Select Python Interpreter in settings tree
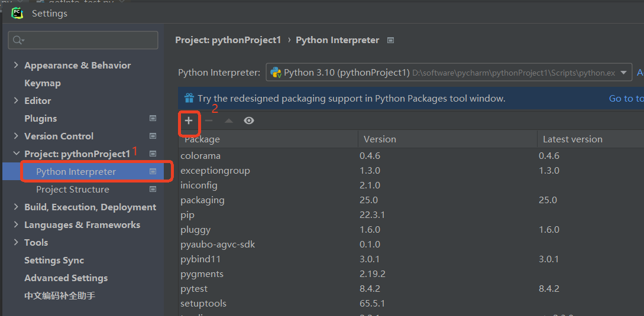The height and width of the screenshot is (316, 644). pyautogui.click(x=76, y=172)
